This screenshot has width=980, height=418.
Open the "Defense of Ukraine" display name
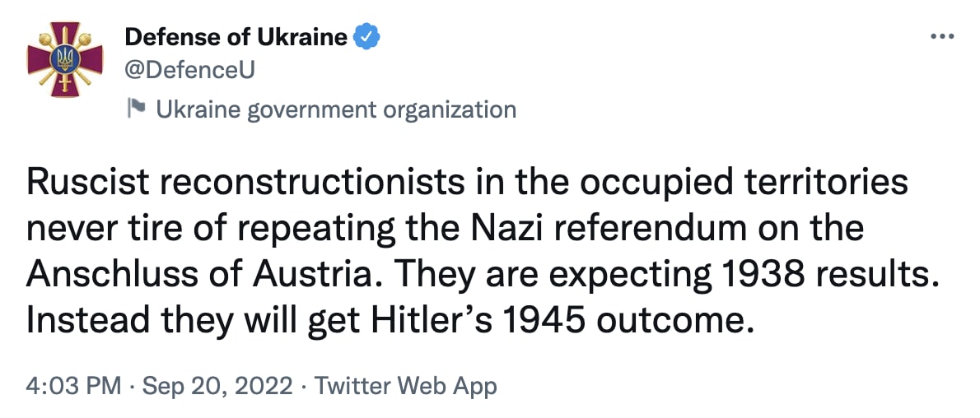click(x=236, y=37)
